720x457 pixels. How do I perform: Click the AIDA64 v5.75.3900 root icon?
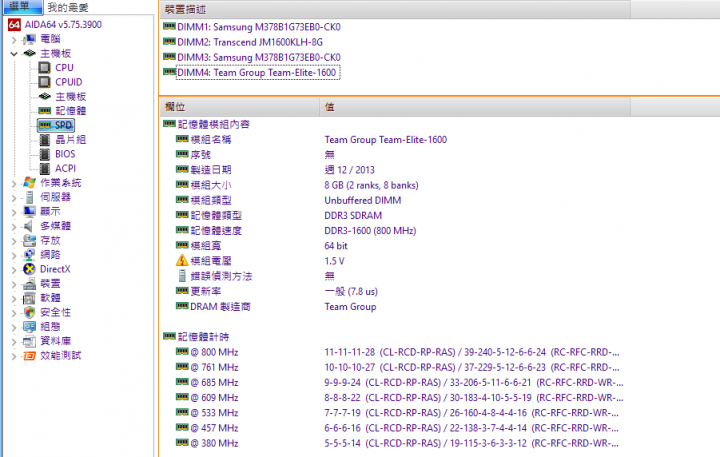click(x=15, y=25)
